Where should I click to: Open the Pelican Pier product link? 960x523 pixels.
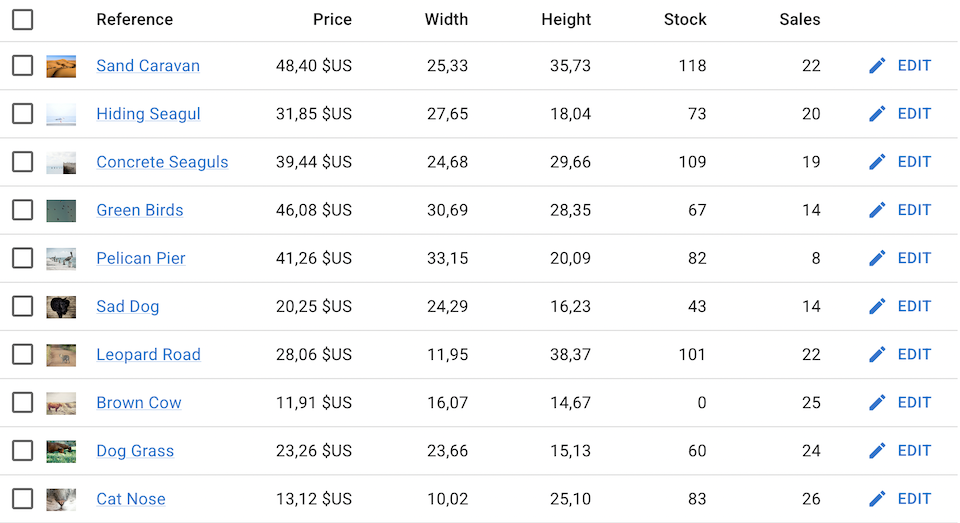(141, 258)
